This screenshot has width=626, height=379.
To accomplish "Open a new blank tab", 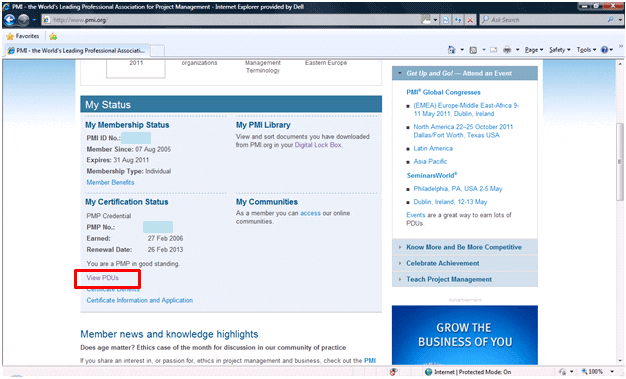I will [x=157, y=51].
